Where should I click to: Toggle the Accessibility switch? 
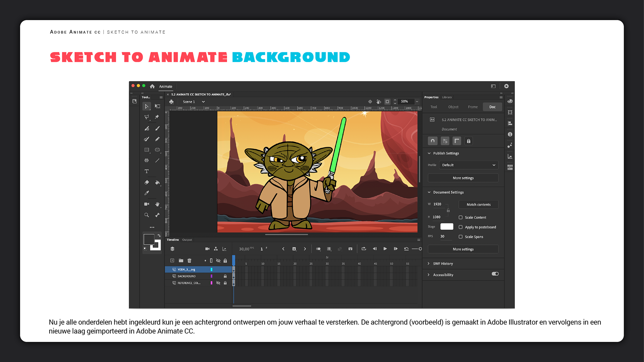coord(495,274)
